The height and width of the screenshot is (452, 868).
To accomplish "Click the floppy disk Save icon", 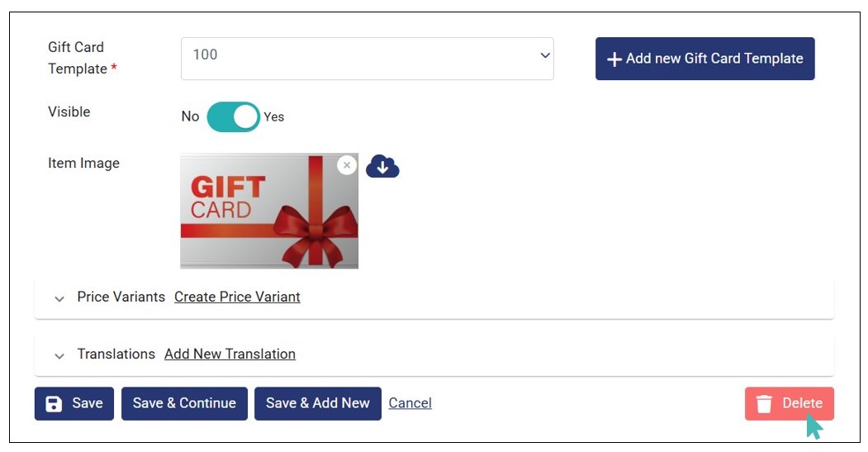I will (x=54, y=404).
